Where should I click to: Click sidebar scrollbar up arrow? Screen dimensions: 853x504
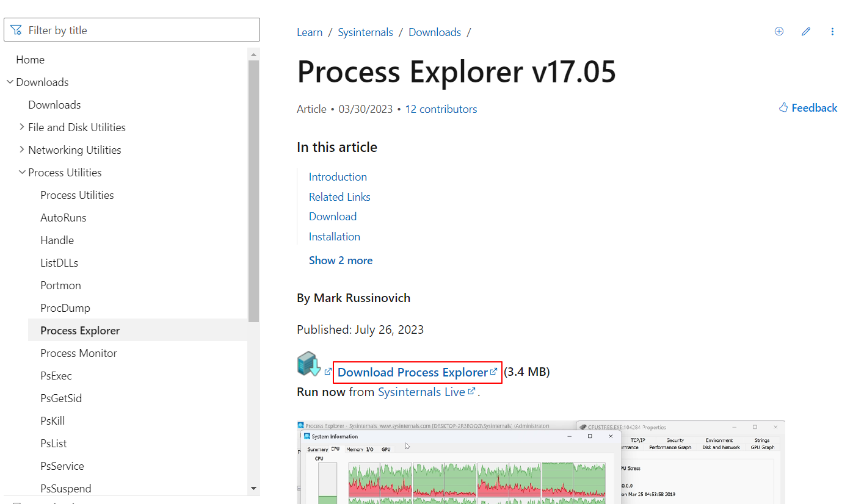click(x=253, y=54)
